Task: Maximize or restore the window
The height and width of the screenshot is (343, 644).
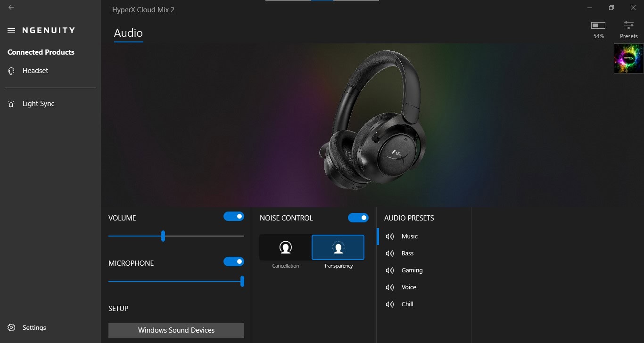Action: [611, 8]
